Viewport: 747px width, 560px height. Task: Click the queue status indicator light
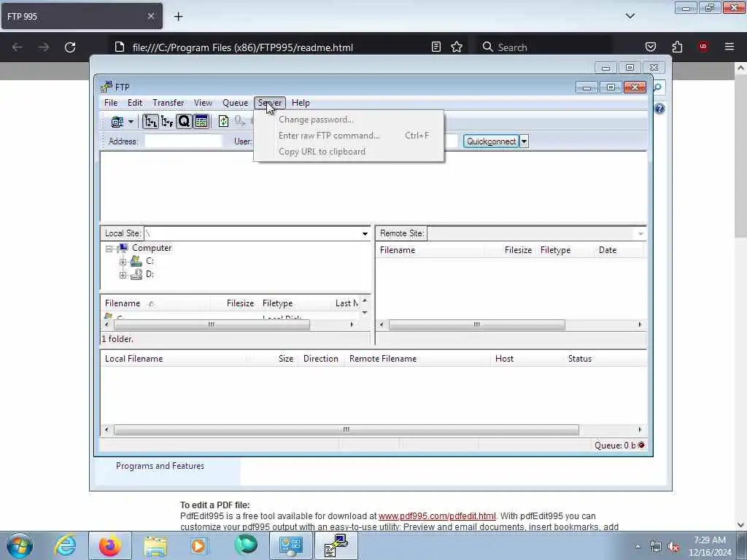[641, 446]
